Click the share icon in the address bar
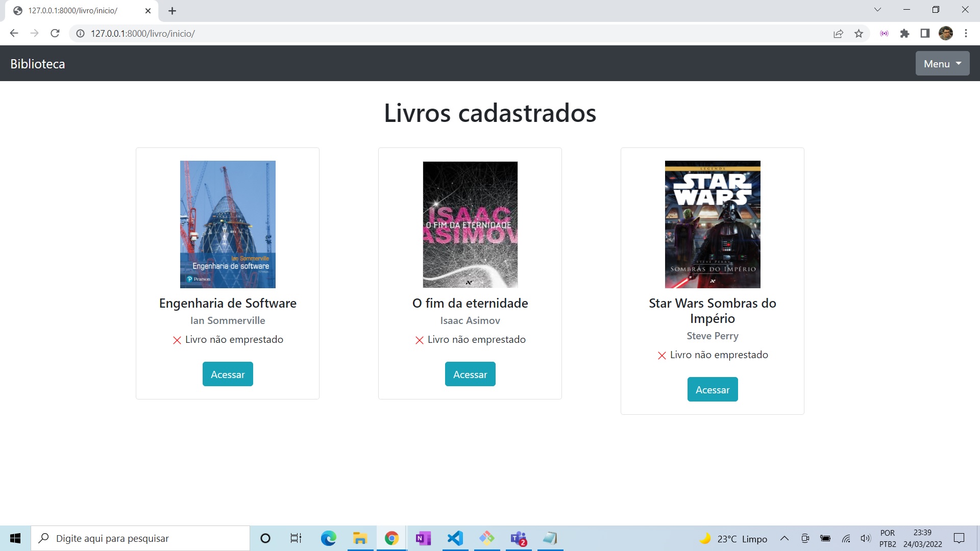 [x=839, y=33]
